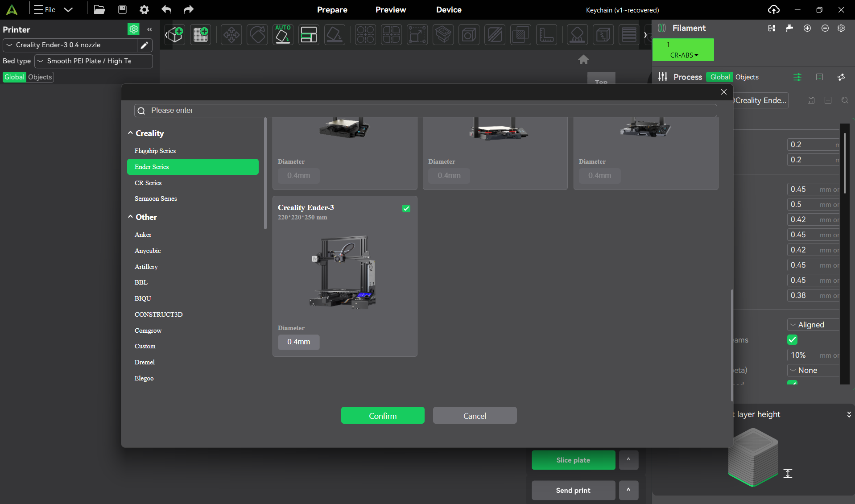This screenshot has width=855, height=504.
Task: Click the Undo arrow
Action: click(x=166, y=9)
